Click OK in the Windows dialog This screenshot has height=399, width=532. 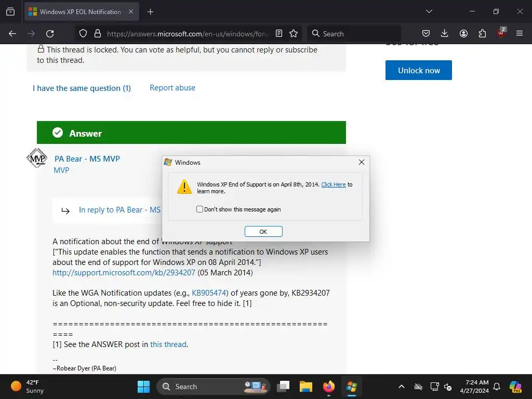click(263, 231)
